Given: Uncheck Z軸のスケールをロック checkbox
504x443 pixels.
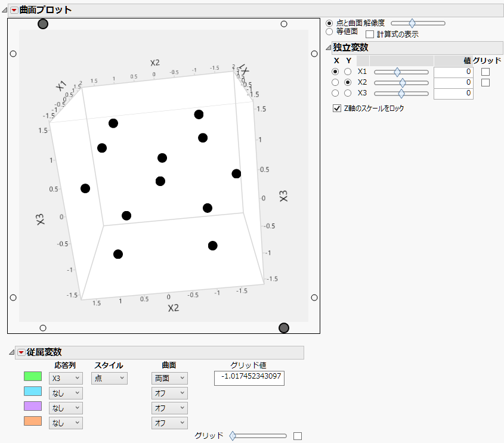Looking at the screenshot, I should 337,109.
